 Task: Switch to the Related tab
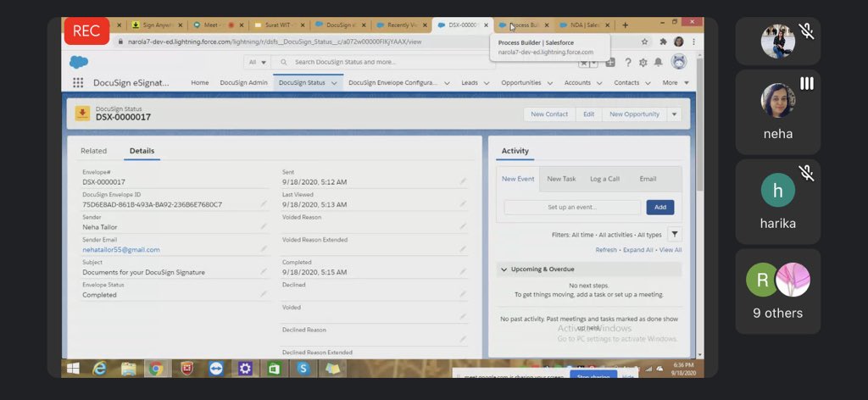93,151
